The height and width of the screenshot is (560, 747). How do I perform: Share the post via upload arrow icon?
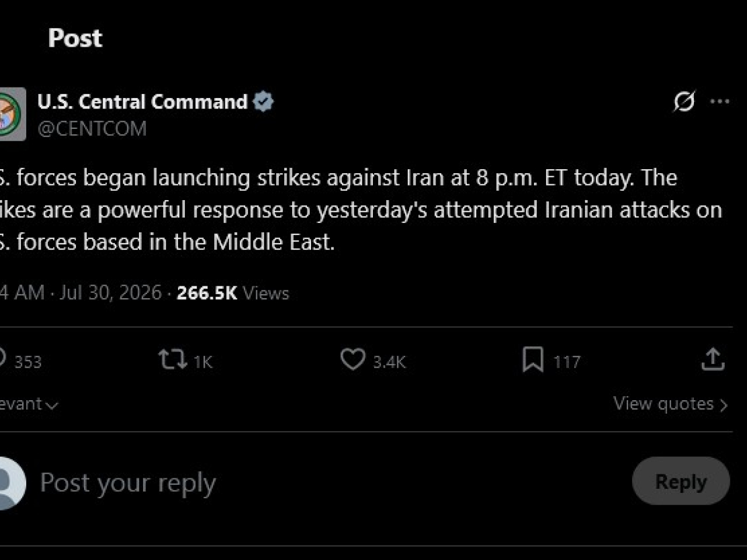(x=713, y=359)
